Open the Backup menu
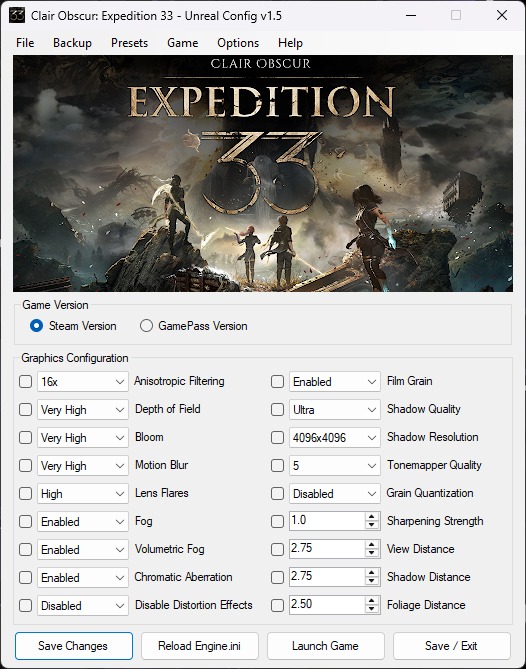The height and width of the screenshot is (669, 526). coord(72,43)
